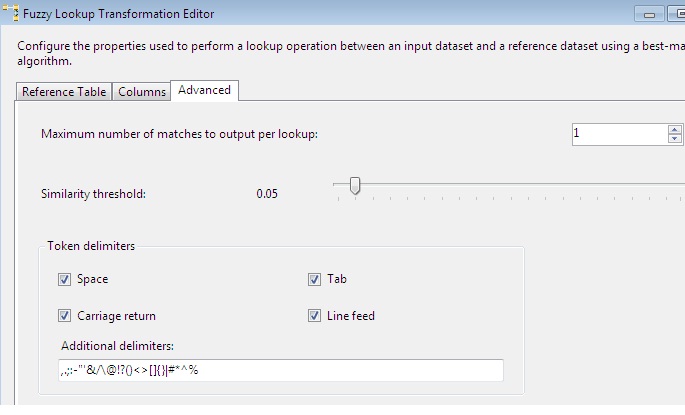Click the Fuzzy Lookup Transformation Editor title bar
The width and height of the screenshot is (685, 415).
coord(300,15)
